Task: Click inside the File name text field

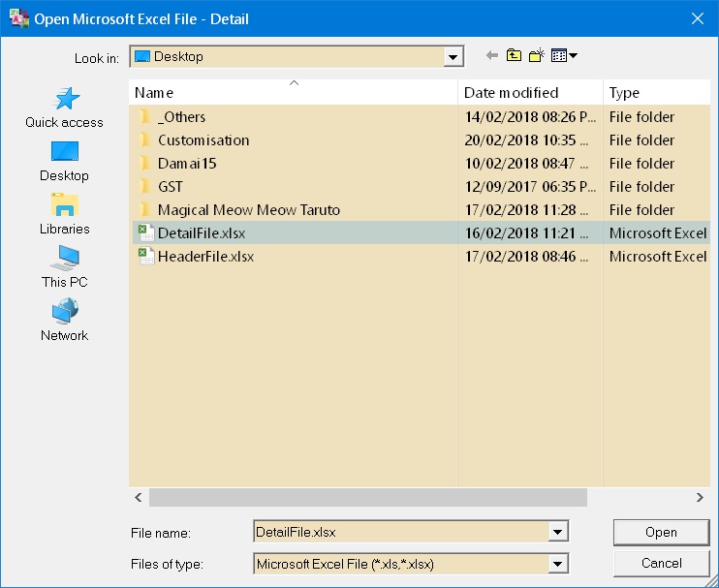Action: click(397, 532)
